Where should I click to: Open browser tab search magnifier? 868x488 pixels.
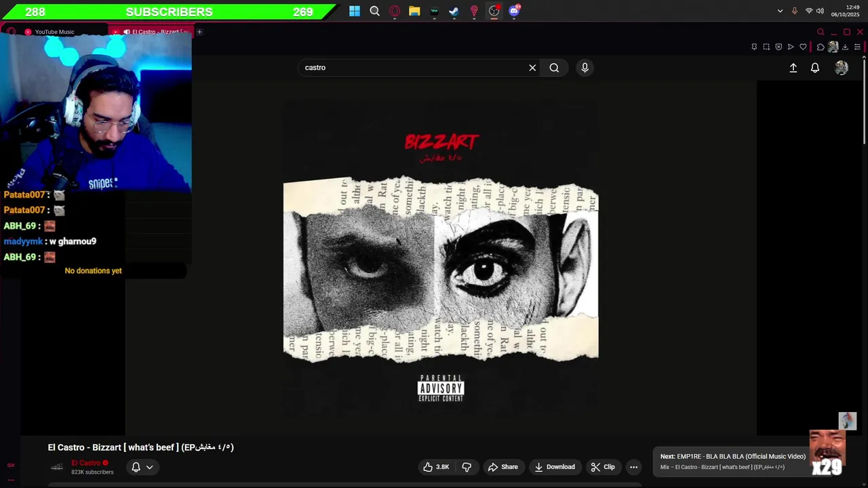(x=821, y=32)
